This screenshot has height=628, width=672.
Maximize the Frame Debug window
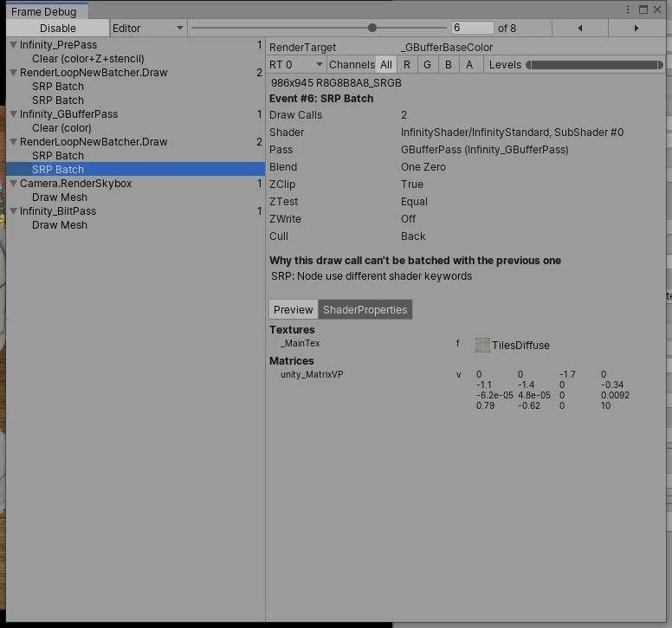point(643,10)
